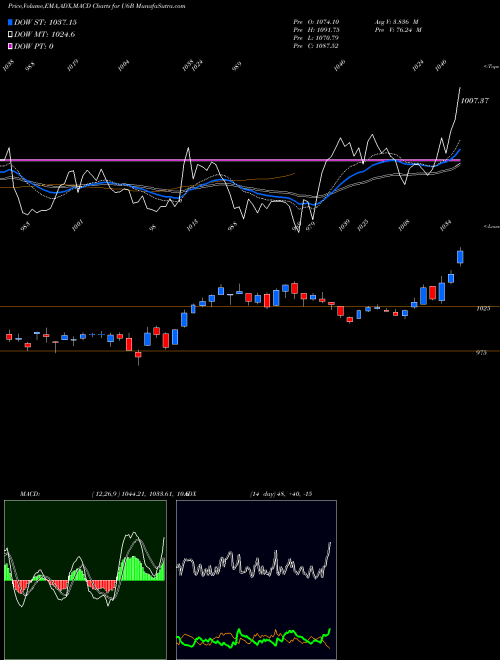Click the 'Pre L: 1070.79' value
Image resolution: width=500 pixels, height=660 pixels.
pyautogui.click(x=316, y=38)
